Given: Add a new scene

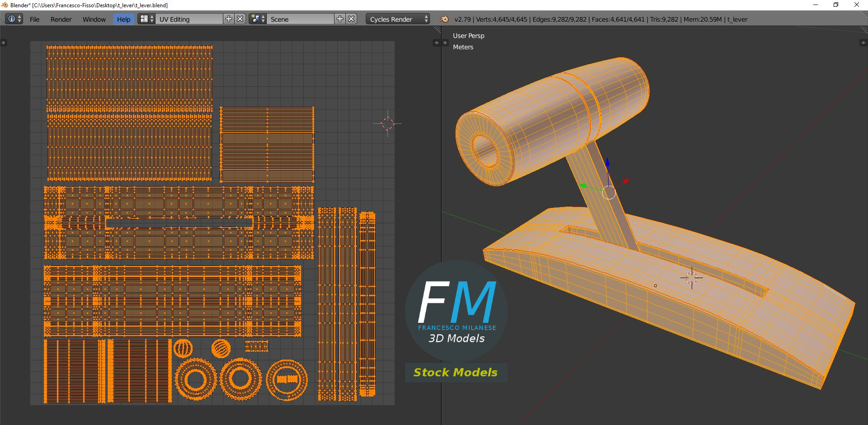Looking at the screenshot, I should point(340,19).
